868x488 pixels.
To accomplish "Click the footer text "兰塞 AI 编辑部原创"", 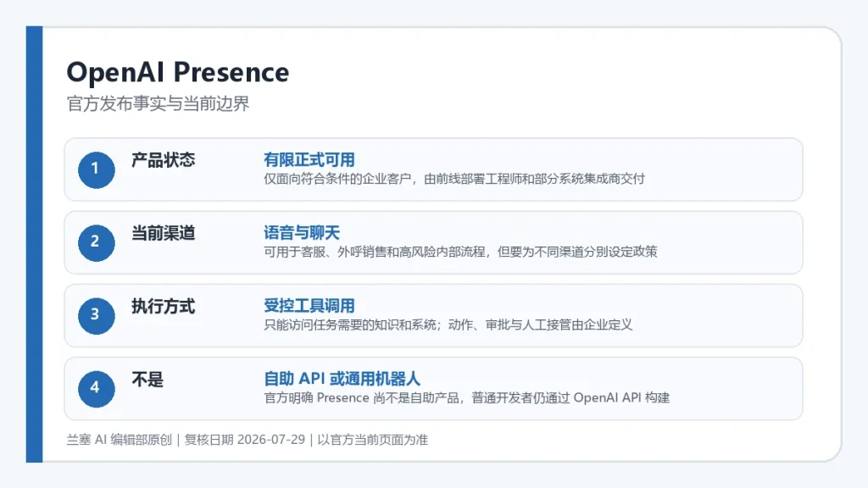I will coord(119,440).
